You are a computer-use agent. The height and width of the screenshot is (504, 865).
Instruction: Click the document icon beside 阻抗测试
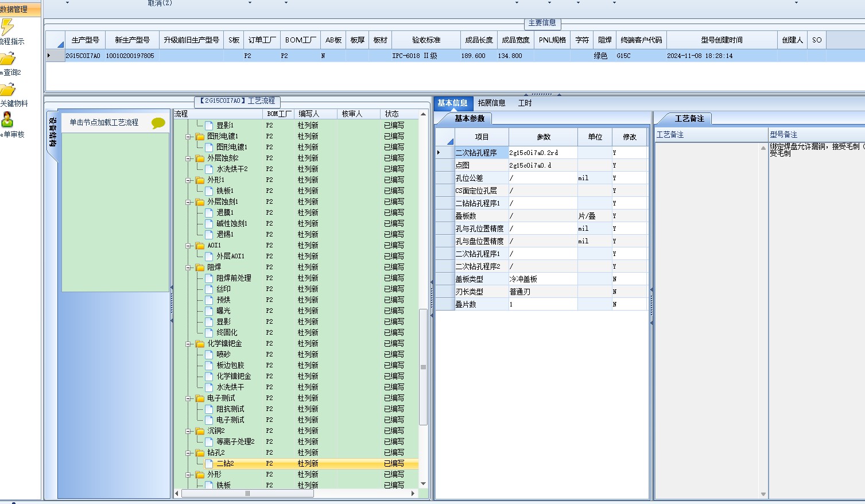[210, 409]
